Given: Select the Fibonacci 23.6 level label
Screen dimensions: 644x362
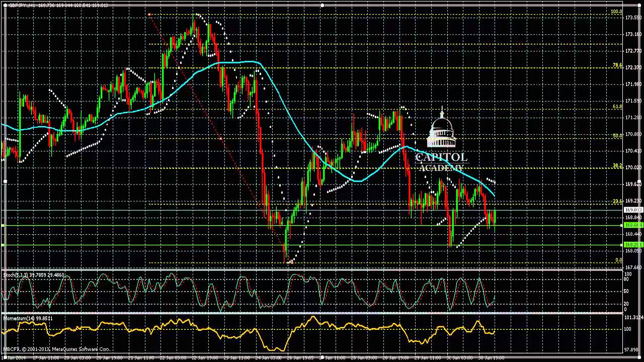Looking at the screenshot, I should [617, 201].
